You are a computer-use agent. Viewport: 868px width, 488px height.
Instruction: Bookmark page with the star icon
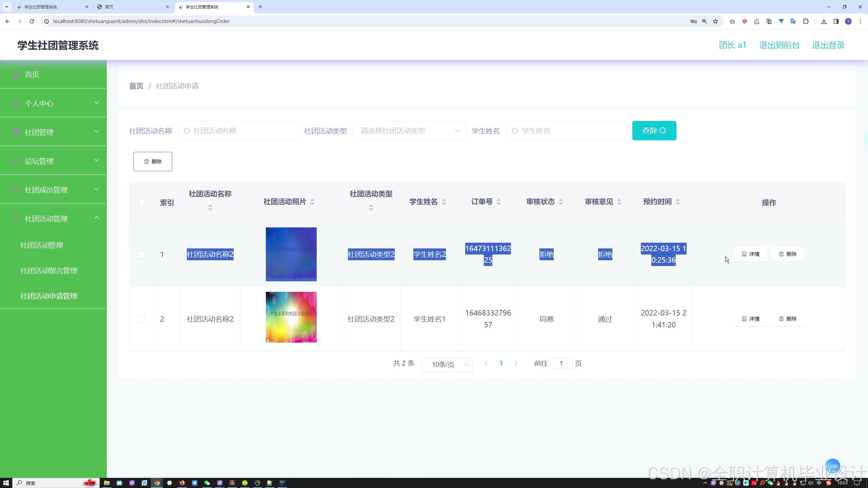[715, 21]
